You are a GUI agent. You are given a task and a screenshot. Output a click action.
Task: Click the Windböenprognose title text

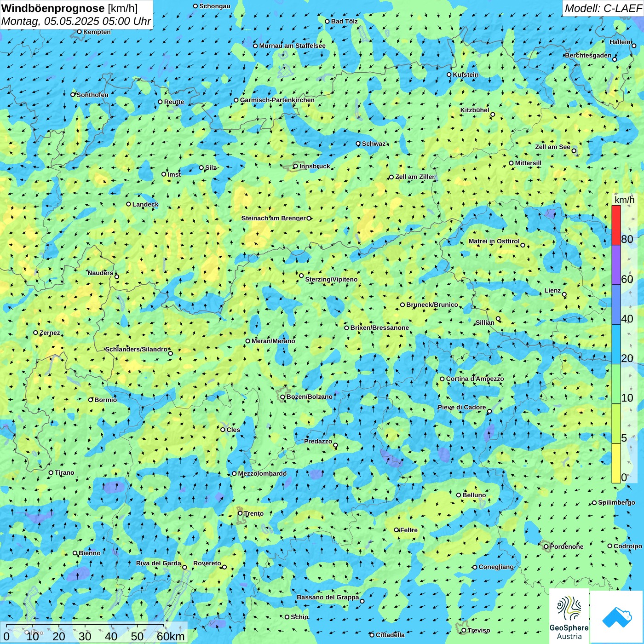pyautogui.click(x=53, y=8)
